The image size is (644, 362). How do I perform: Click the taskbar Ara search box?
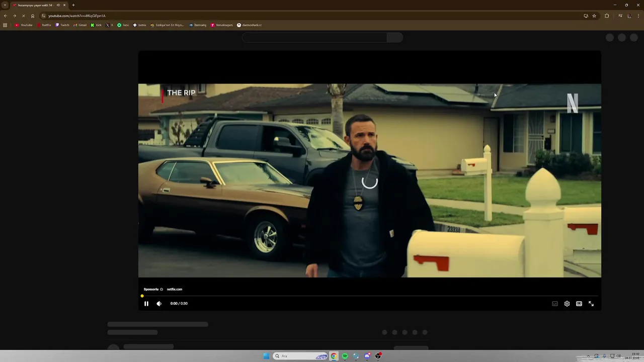(301, 356)
